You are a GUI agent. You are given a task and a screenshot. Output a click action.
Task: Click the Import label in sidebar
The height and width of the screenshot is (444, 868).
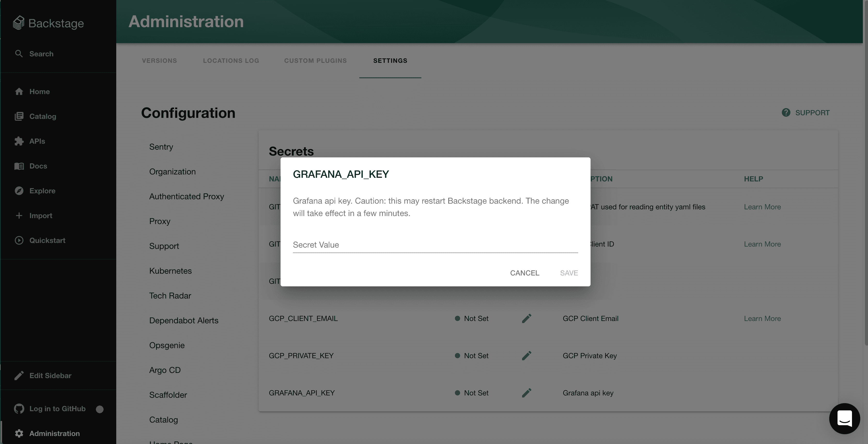41,216
